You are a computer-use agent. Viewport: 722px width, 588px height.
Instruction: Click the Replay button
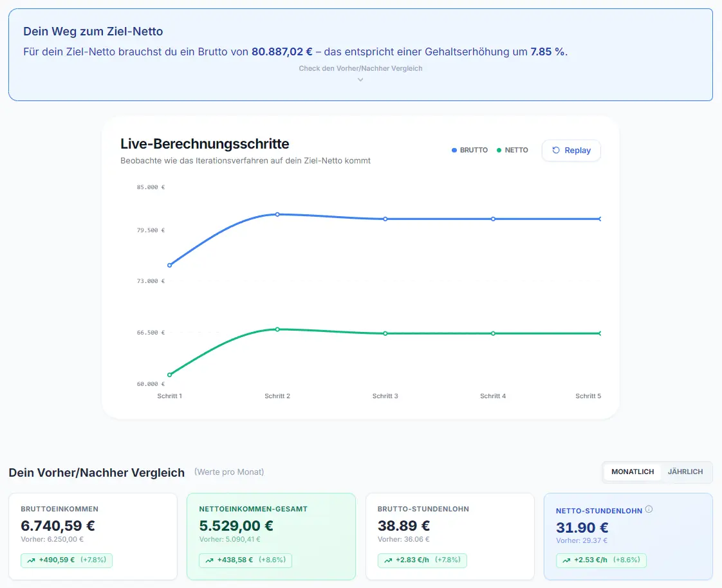(571, 151)
